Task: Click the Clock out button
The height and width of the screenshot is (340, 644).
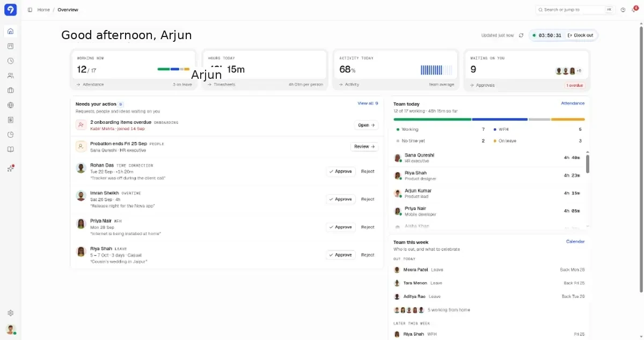Action: (x=581, y=35)
